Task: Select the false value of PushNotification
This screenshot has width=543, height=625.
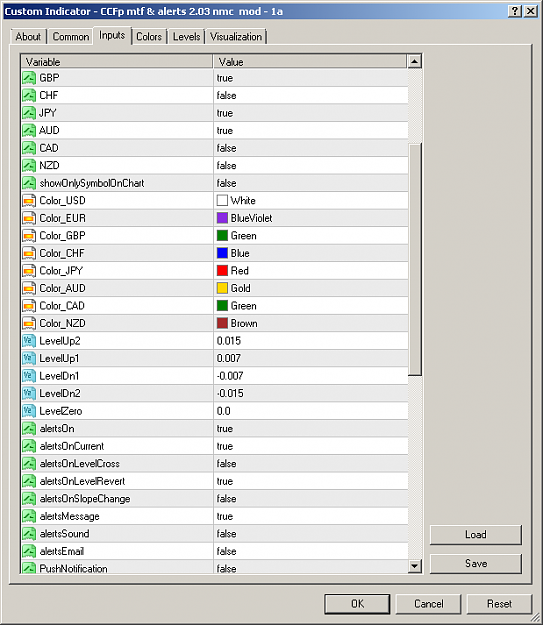Action: (x=226, y=568)
